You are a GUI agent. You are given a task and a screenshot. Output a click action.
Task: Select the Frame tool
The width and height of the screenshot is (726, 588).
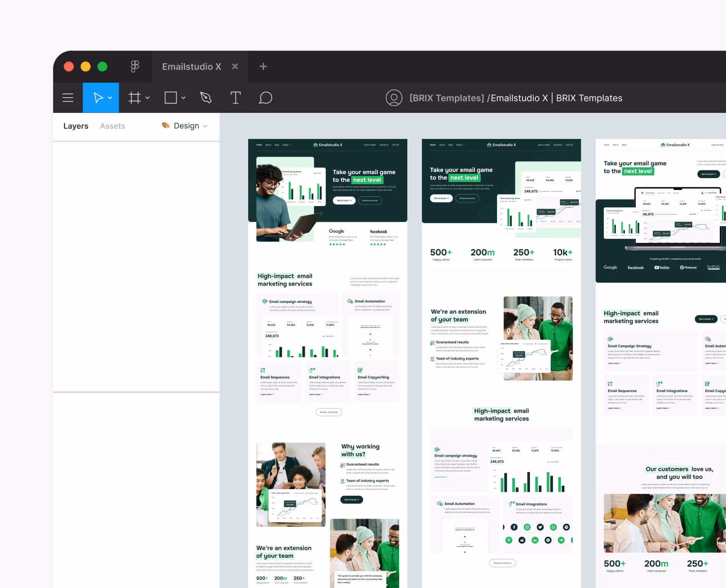point(135,98)
